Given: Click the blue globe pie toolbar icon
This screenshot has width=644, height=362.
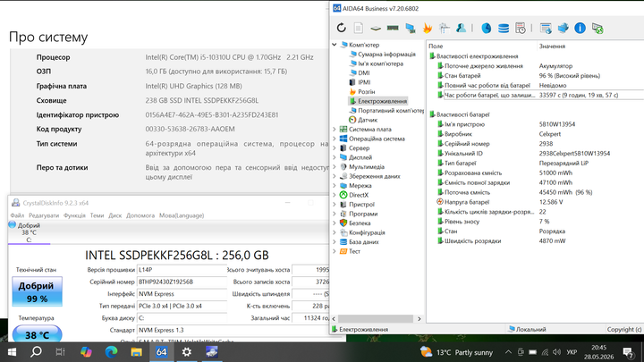Looking at the screenshot, I should [487, 28].
